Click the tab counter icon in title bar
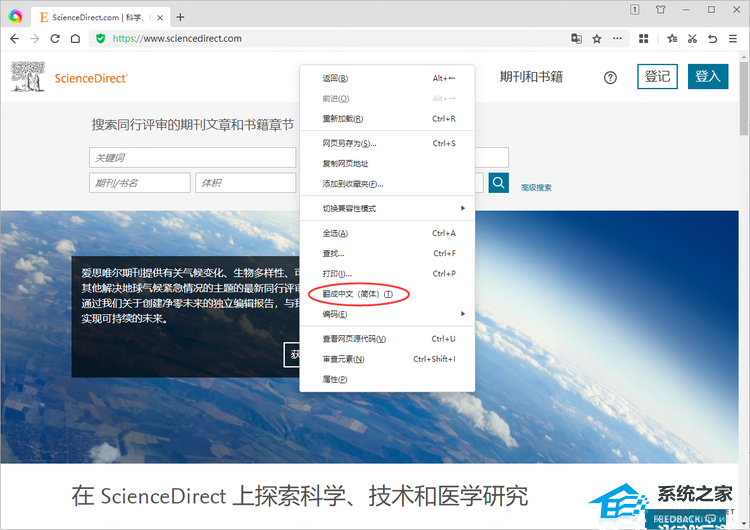This screenshot has height=530, width=750. pos(635,10)
